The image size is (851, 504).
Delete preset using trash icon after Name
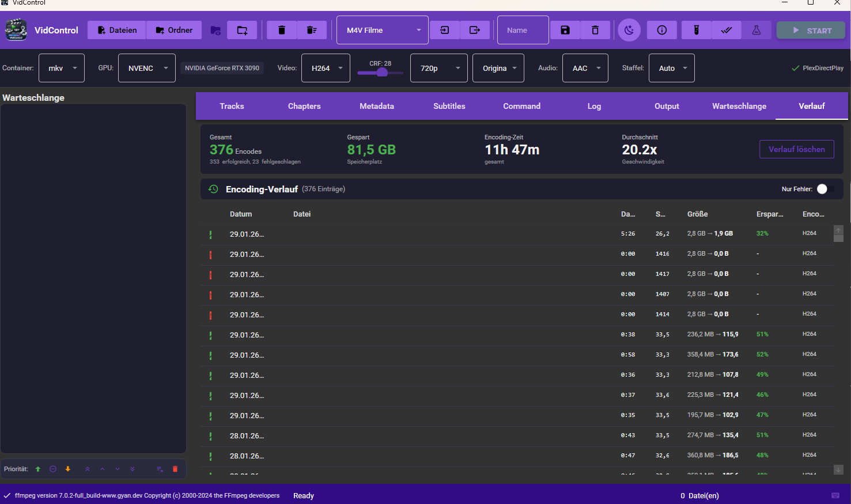click(595, 30)
